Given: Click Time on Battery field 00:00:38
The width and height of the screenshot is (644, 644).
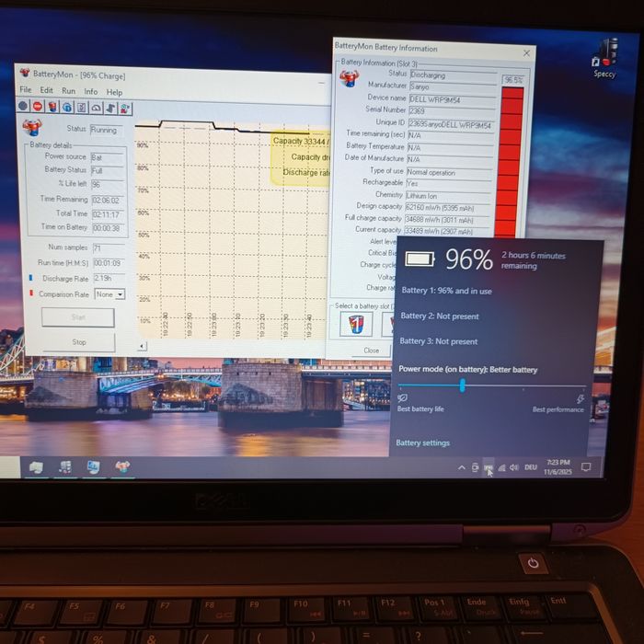Looking at the screenshot, I should [108, 228].
